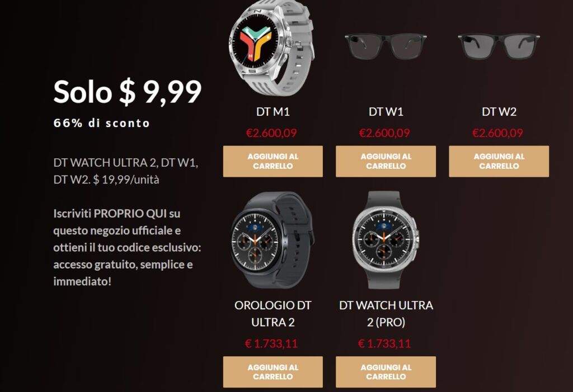The height and width of the screenshot is (392, 573).
Task: Add DT Watch Ultra 2 (Pro) to cart
Action: pyautogui.click(x=386, y=372)
